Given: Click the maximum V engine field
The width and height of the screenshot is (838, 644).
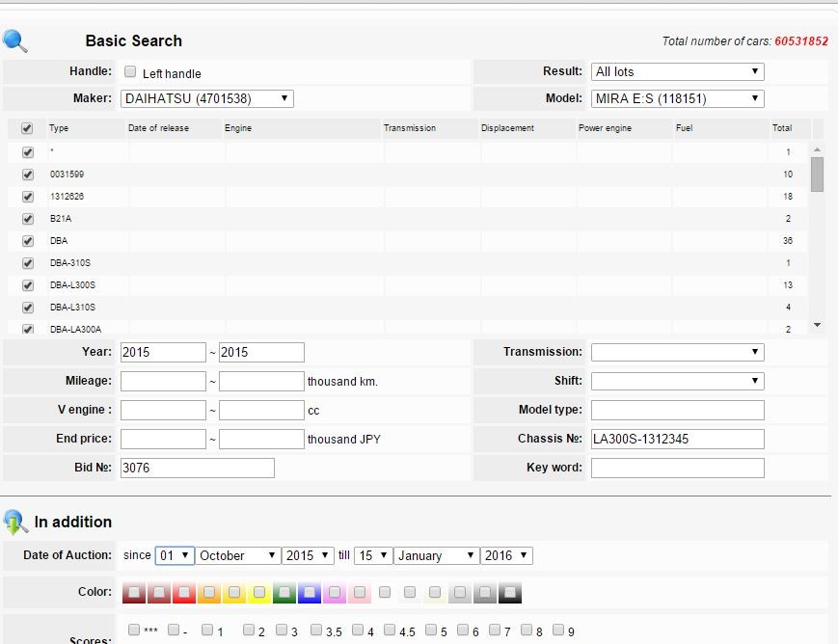Looking at the screenshot, I should click(x=262, y=411).
